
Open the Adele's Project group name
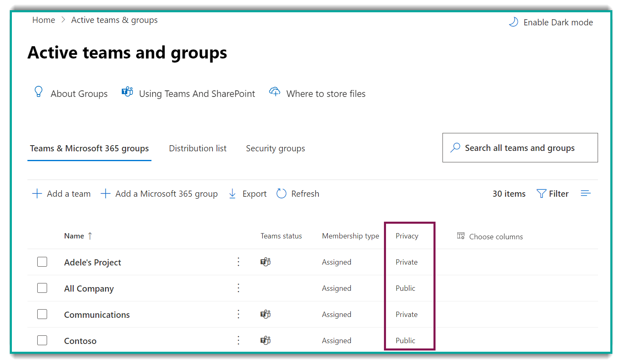tap(93, 262)
